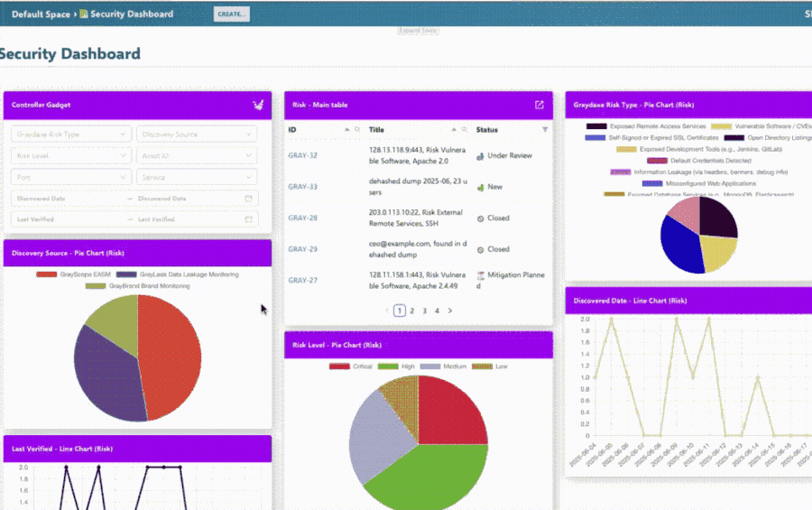
Task: Toggle Misconfigured Web Applications legend swatch
Action: pos(652,183)
